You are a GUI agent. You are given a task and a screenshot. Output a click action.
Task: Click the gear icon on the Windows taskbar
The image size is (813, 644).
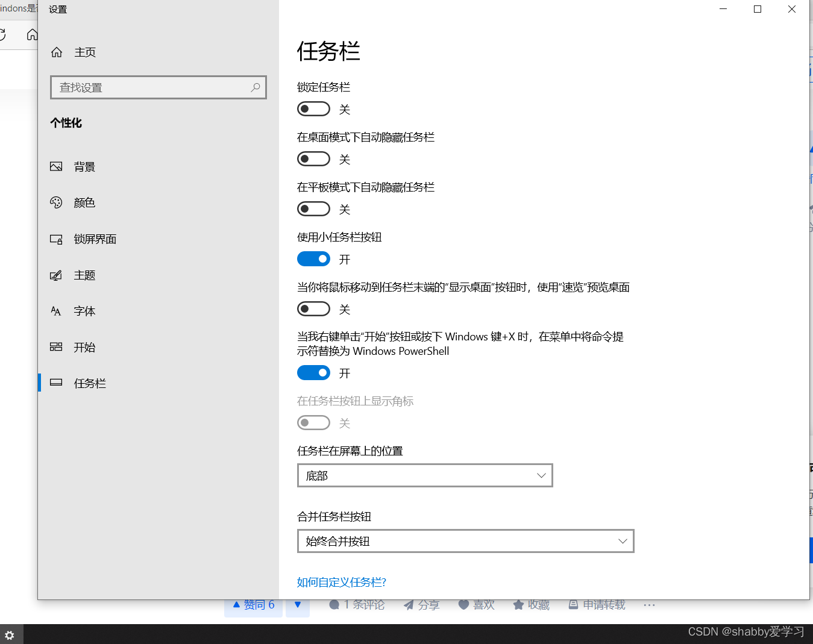pos(10,635)
